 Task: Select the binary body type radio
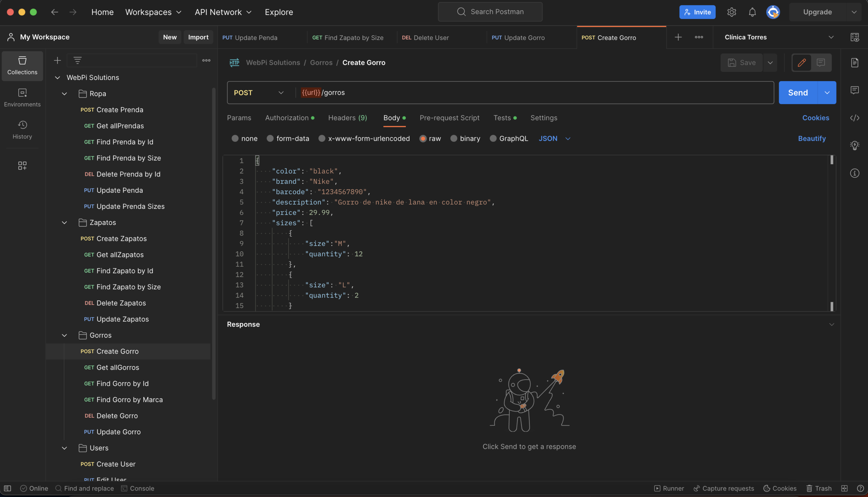(x=454, y=139)
